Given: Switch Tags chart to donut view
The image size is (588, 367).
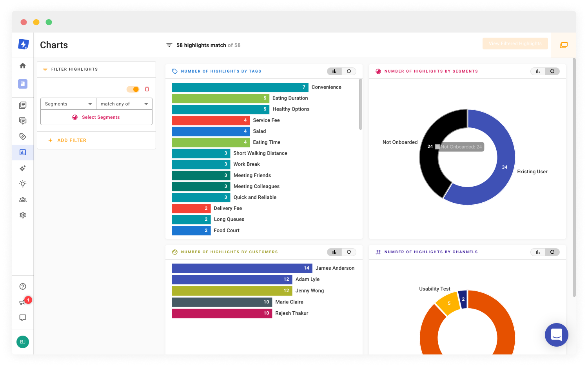Looking at the screenshot, I should [x=349, y=71].
